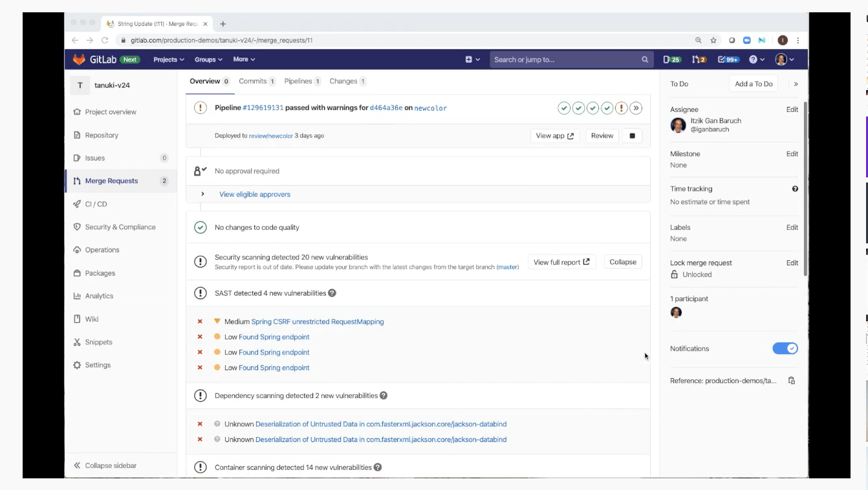The width and height of the screenshot is (868, 490).
Task: Dismiss the Medium Spring CSRF vulnerability
Action: (x=200, y=322)
